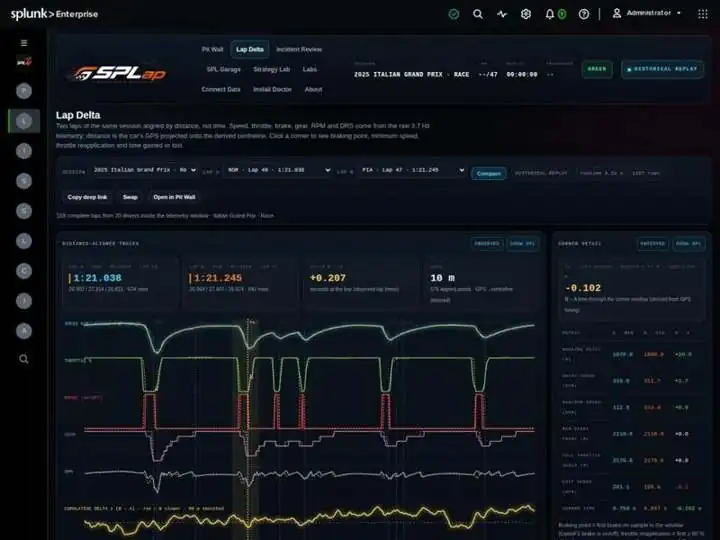Open SPL Garage sidebar circle icon

(x=24, y=181)
